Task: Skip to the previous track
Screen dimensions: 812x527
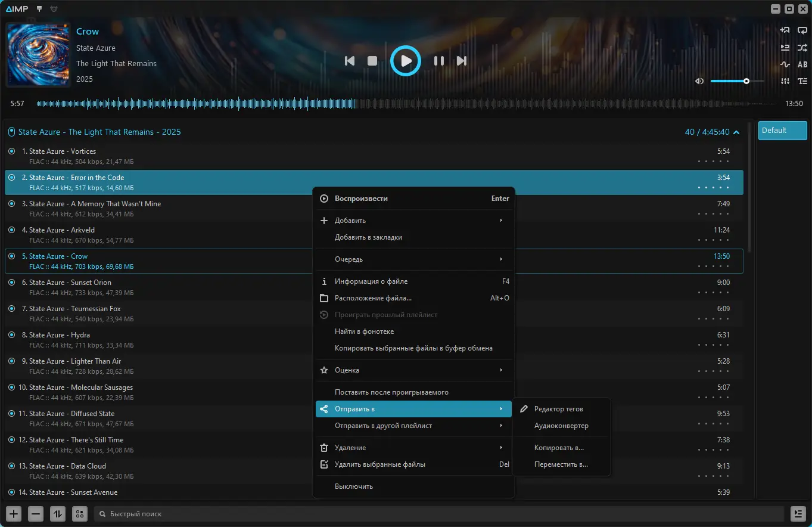Action: pyautogui.click(x=350, y=61)
